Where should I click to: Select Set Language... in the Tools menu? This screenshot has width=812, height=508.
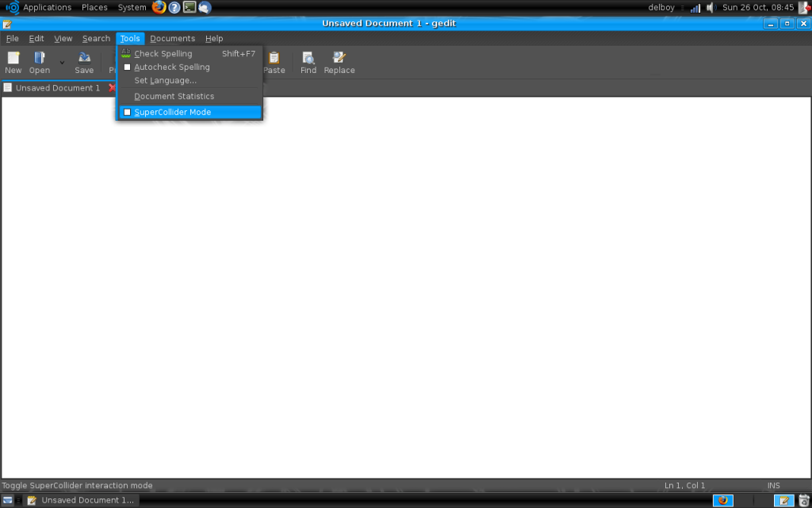[190, 80]
